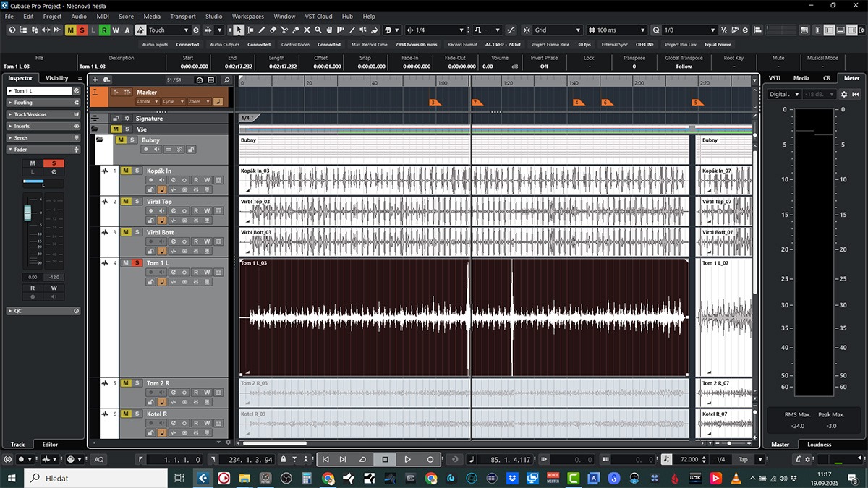
Task: Open Signature track settings gear
Action: point(127,119)
